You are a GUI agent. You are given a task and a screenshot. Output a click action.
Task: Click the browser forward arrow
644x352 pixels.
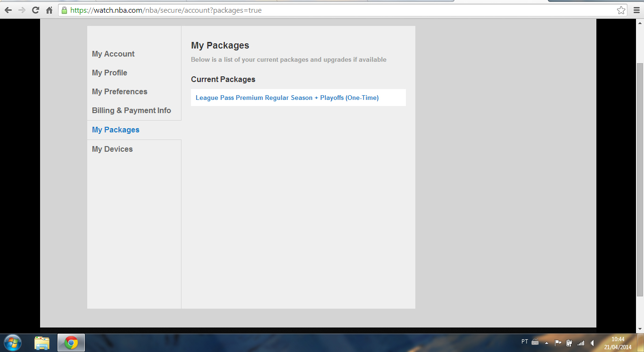[22, 10]
